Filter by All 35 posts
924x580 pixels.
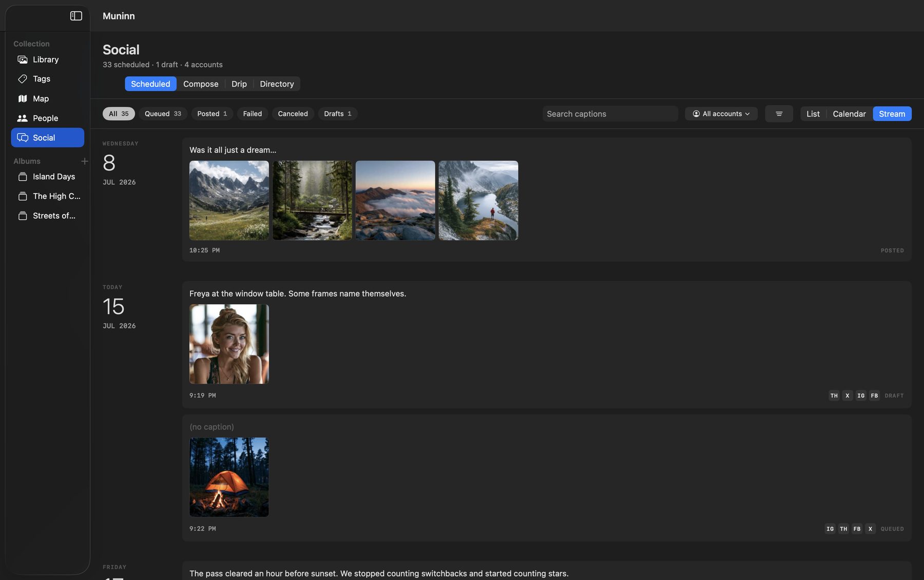click(x=119, y=113)
